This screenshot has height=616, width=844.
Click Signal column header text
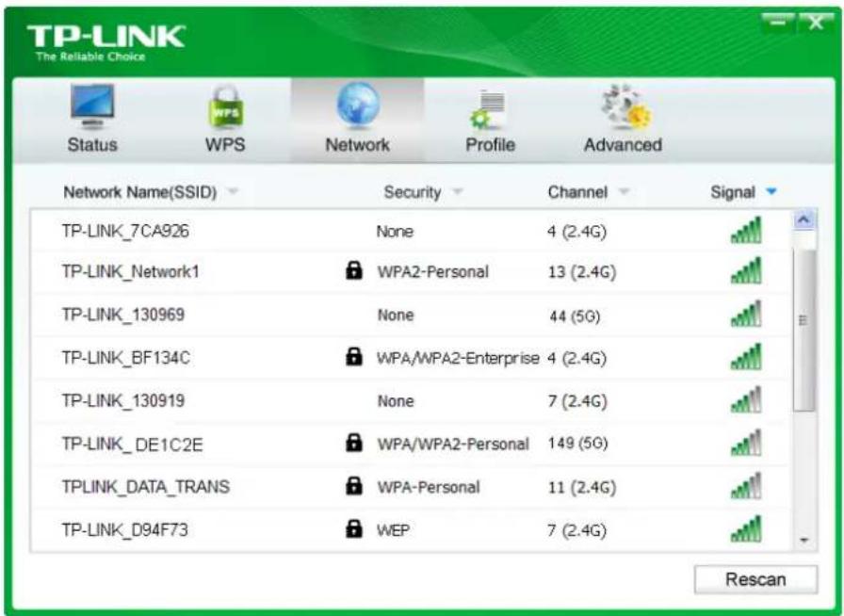pos(733,192)
